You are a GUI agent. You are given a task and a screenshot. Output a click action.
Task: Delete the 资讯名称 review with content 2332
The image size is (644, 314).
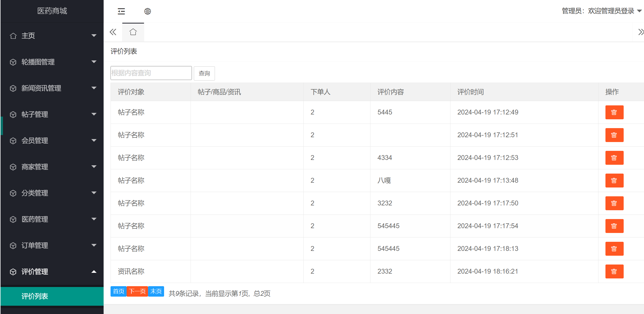(614, 271)
